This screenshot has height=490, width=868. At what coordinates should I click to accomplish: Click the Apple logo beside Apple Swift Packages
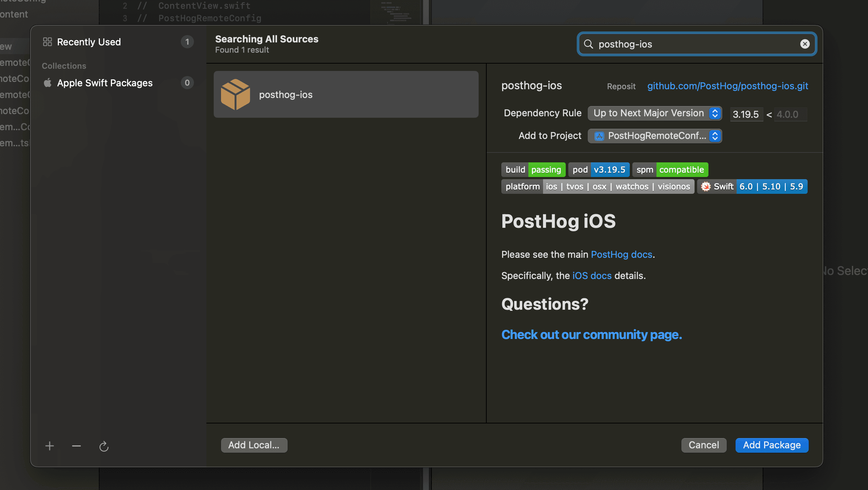coord(48,83)
